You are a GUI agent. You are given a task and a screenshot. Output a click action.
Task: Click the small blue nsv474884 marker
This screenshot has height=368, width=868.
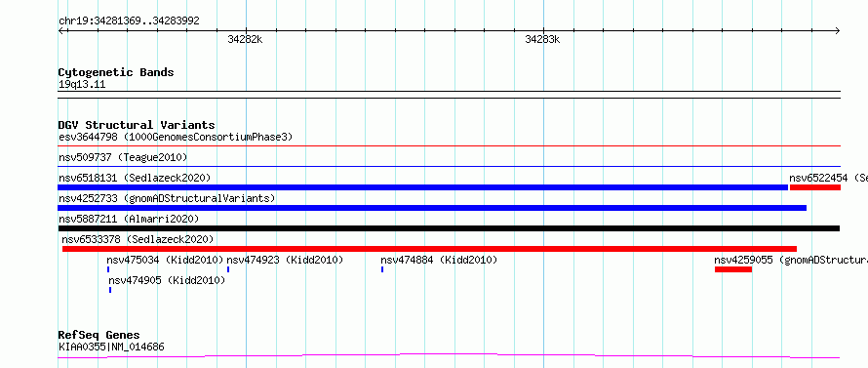382,269
